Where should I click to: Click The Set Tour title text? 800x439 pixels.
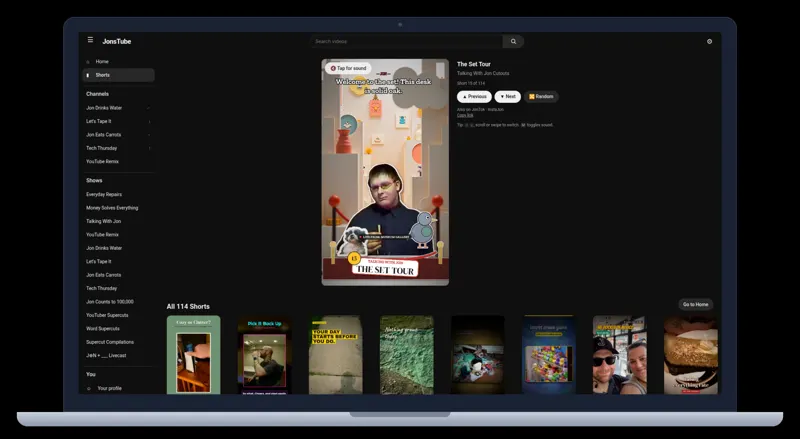click(x=473, y=64)
